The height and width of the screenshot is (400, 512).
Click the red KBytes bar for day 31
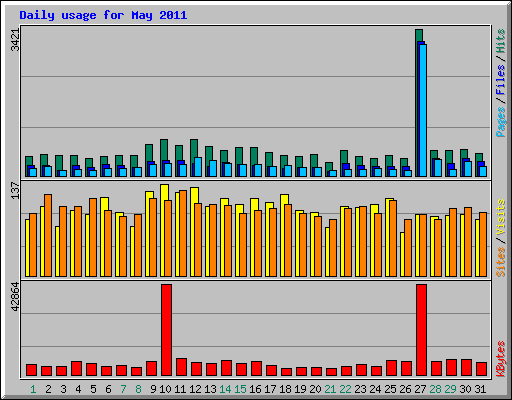(x=481, y=369)
